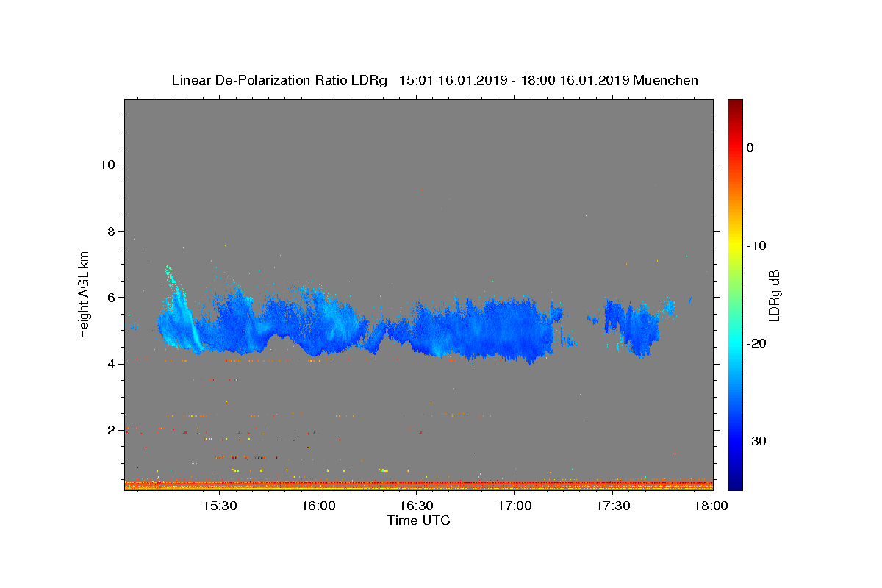This screenshot has width=882, height=588.
Task: Click the 'Time UTC' axis label
Action: tap(418, 520)
